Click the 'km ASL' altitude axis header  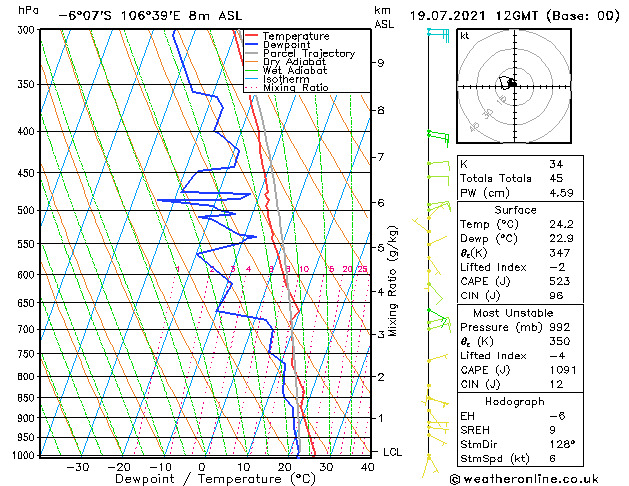384,17
